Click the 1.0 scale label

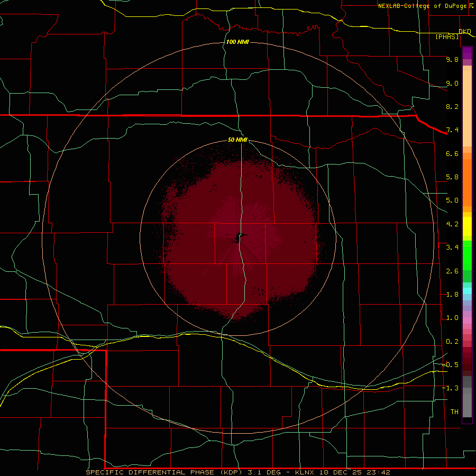click(452, 318)
